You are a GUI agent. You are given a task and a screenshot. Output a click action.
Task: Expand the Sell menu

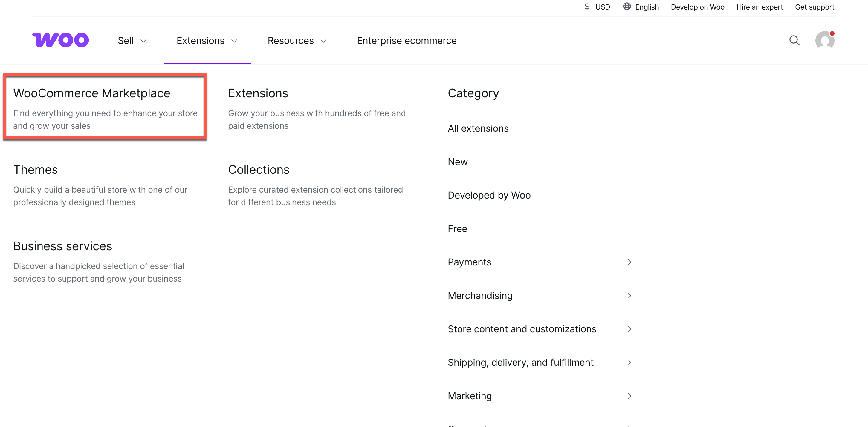tap(132, 41)
